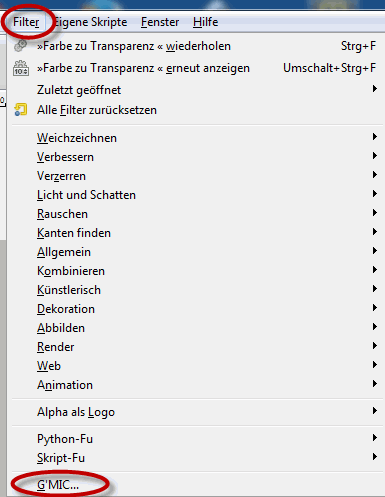Click the re-show filter dialog icon

point(21,68)
